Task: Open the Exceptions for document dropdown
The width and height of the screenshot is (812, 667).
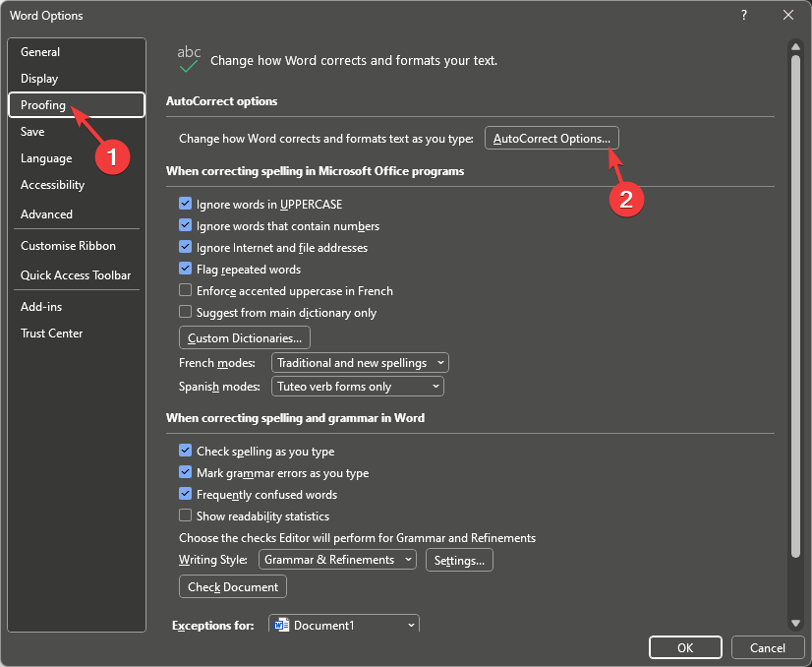Action: click(344, 625)
